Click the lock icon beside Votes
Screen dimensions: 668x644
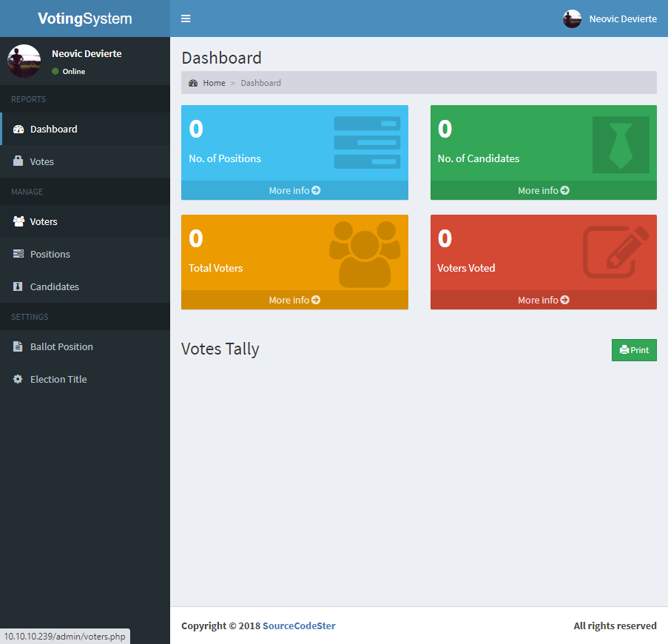17,161
